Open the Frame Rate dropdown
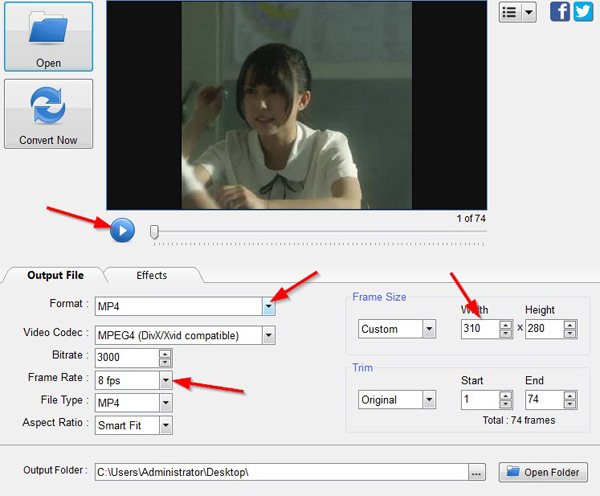This screenshot has width=600, height=496. (x=166, y=380)
